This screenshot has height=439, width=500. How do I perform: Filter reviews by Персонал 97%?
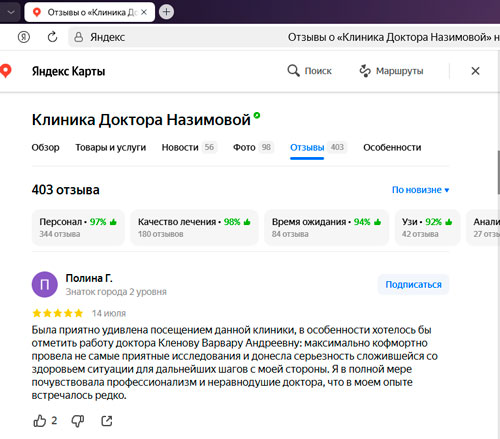[x=78, y=227]
